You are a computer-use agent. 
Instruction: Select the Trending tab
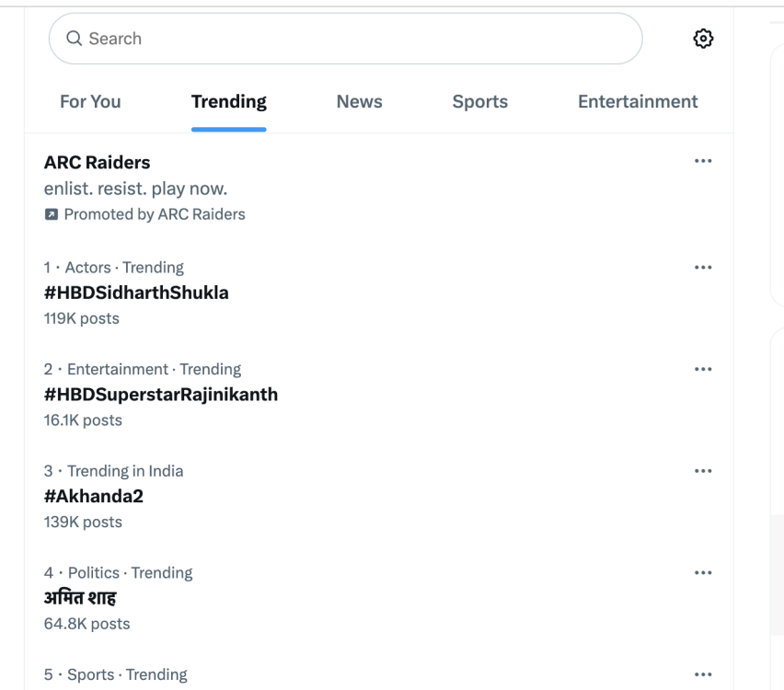click(228, 102)
